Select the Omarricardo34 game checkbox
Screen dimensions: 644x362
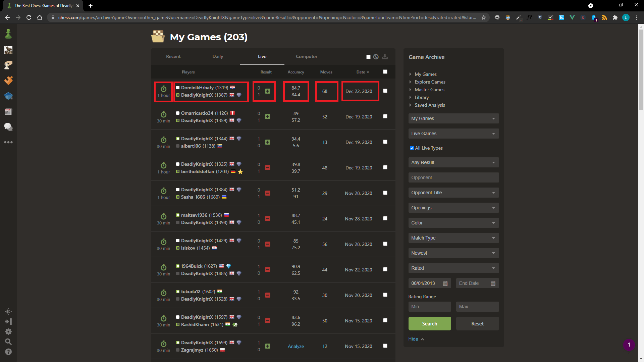[385, 116]
